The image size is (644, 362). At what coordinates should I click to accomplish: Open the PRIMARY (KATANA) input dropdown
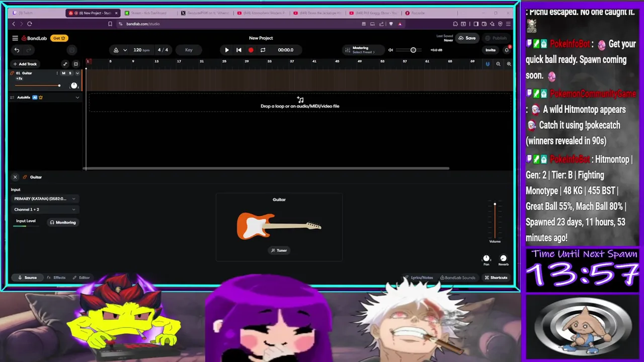pyautogui.click(x=45, y=199)
